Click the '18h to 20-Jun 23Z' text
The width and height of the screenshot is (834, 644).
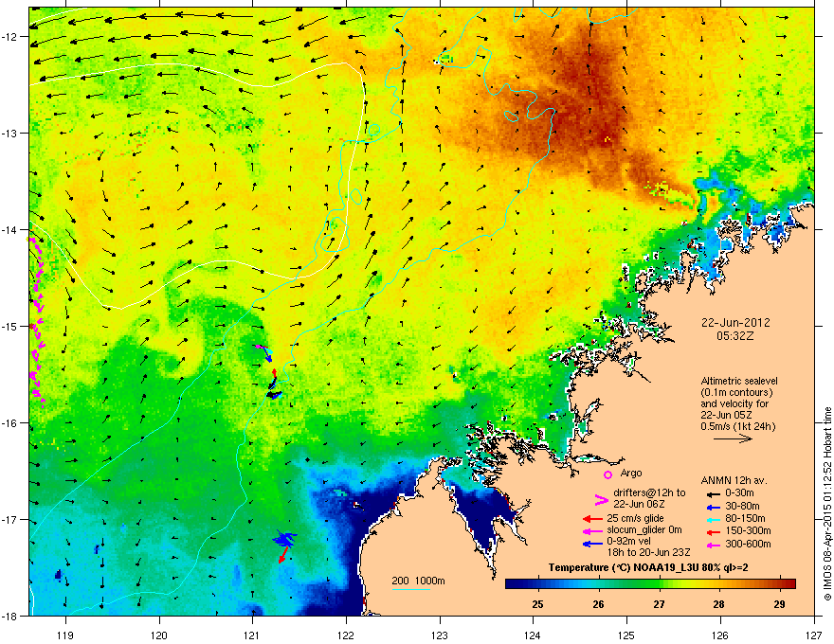point(649,552)
